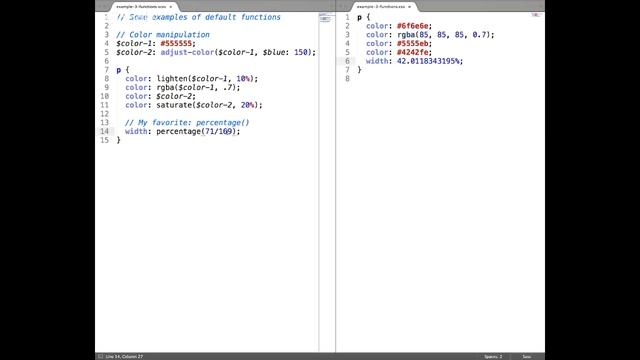Click the rgba(85, 85, 85, 0.7) output value
The height and width of the screenshot is (360, 640).
[443, 35]
